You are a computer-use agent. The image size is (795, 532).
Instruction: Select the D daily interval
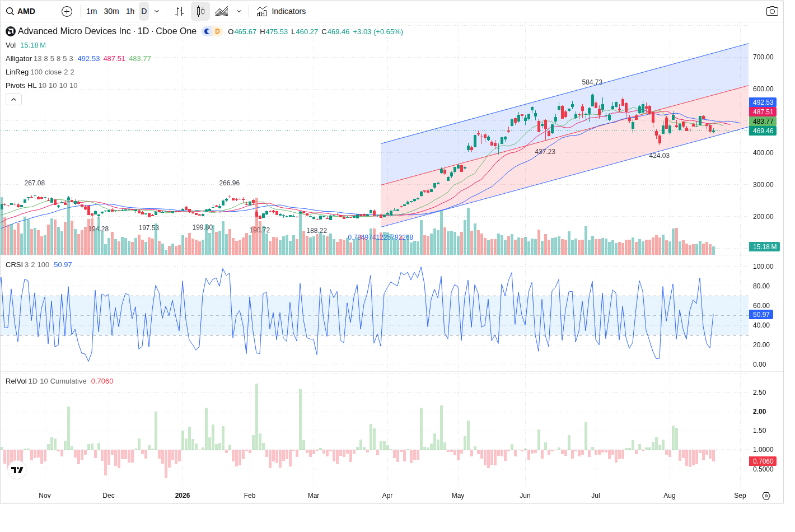coord(144,11)
